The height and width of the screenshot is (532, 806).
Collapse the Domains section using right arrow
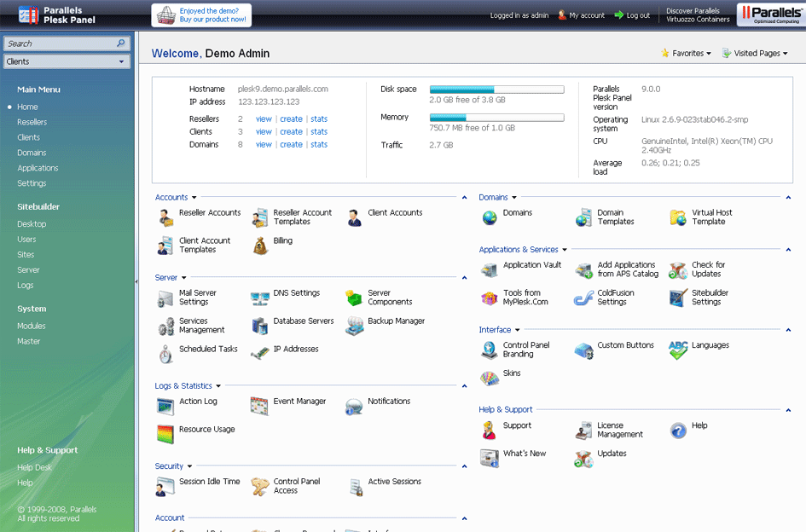point(788,198)
